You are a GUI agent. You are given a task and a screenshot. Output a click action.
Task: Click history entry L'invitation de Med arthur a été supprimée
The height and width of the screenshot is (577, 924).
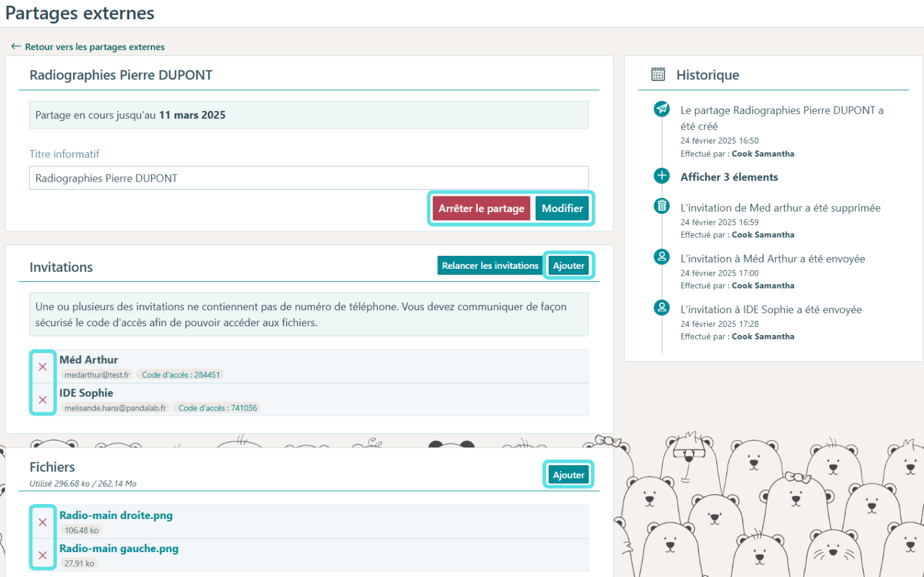(x=781, y=208)
